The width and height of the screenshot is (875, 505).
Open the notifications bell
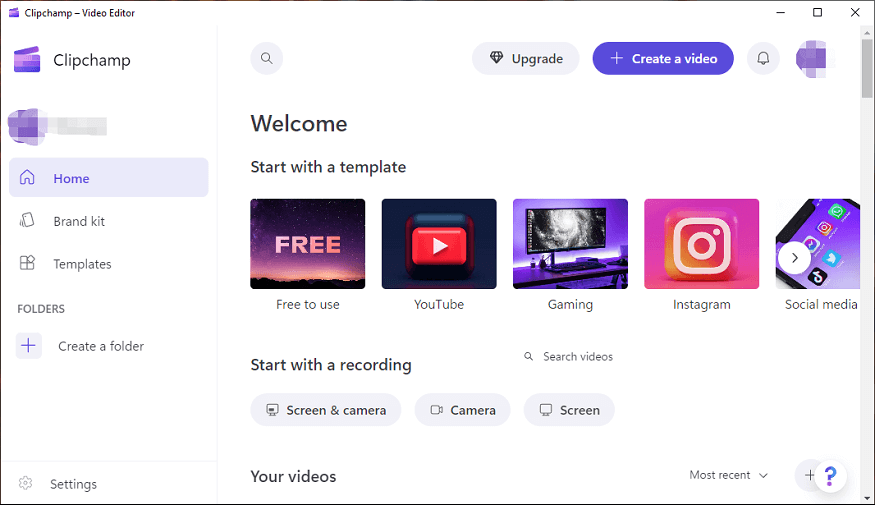tap(763, 58)
